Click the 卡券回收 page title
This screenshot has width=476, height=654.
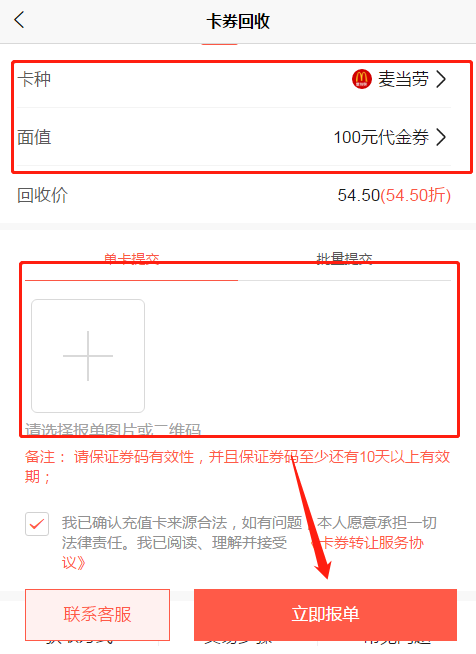tap(238, 21)
